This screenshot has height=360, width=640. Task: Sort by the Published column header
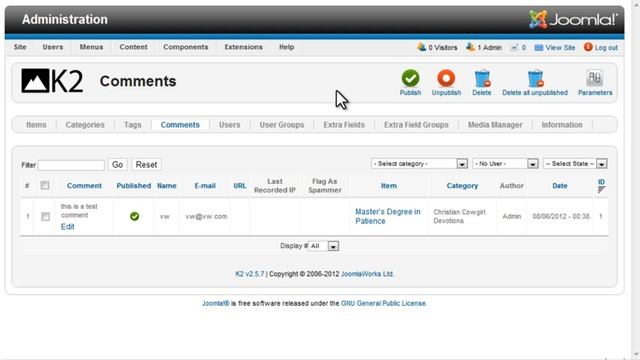tap(133, 186)
